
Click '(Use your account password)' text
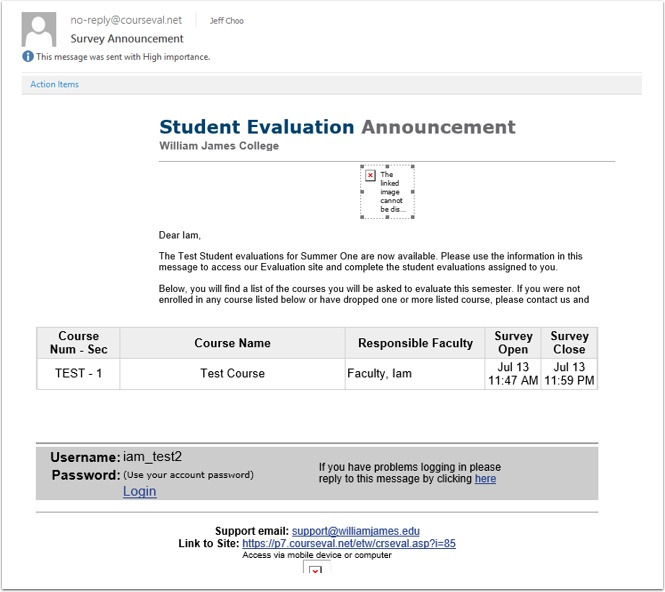pyautogui.click(x=189, y=475)
